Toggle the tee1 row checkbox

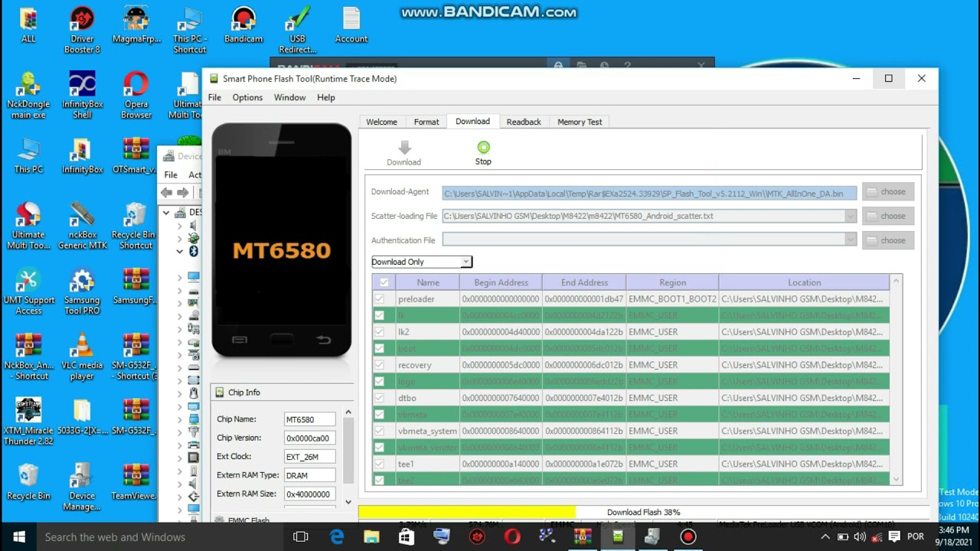pos(379,464)
